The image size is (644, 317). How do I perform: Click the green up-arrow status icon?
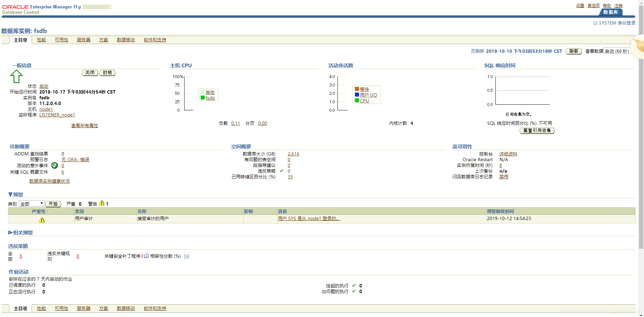(x=16, y=76)
